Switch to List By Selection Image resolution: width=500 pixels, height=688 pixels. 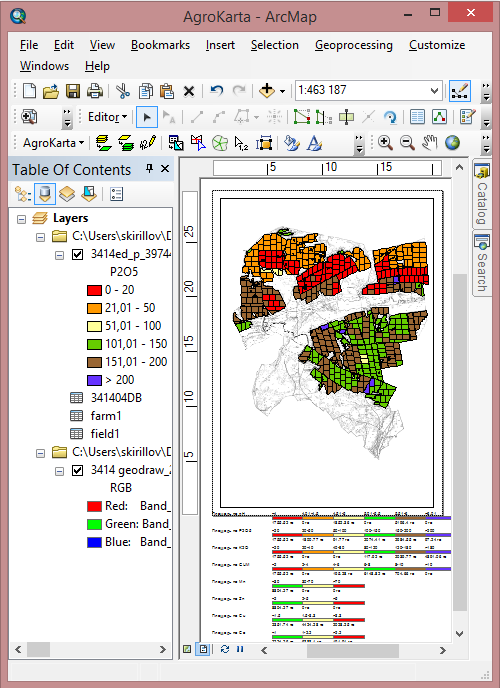[89, 194]
